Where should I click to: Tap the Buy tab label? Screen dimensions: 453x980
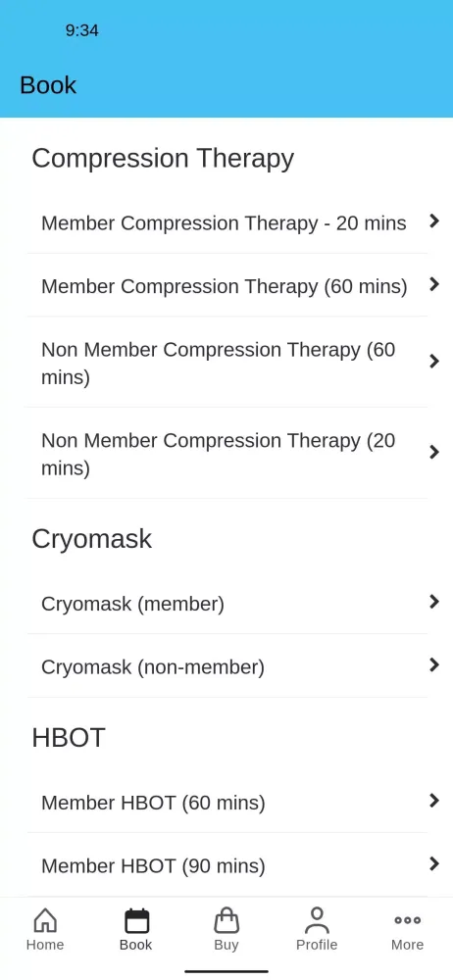pyautogui.click(x=226, y=945)
